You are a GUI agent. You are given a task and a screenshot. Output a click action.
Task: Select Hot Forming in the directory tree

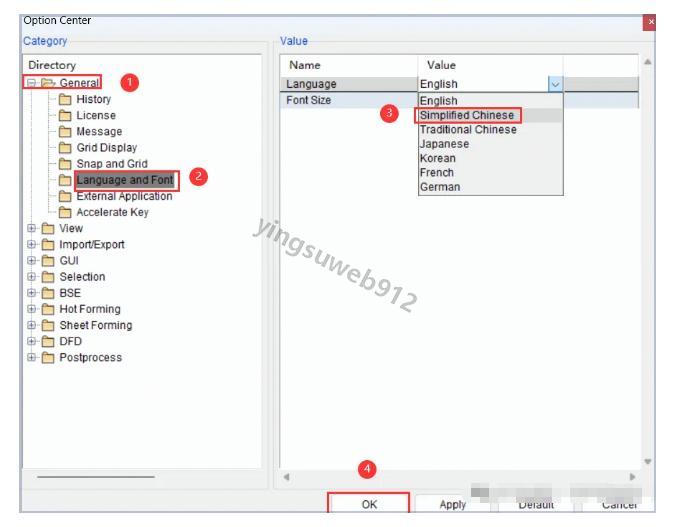pos(90,309)
